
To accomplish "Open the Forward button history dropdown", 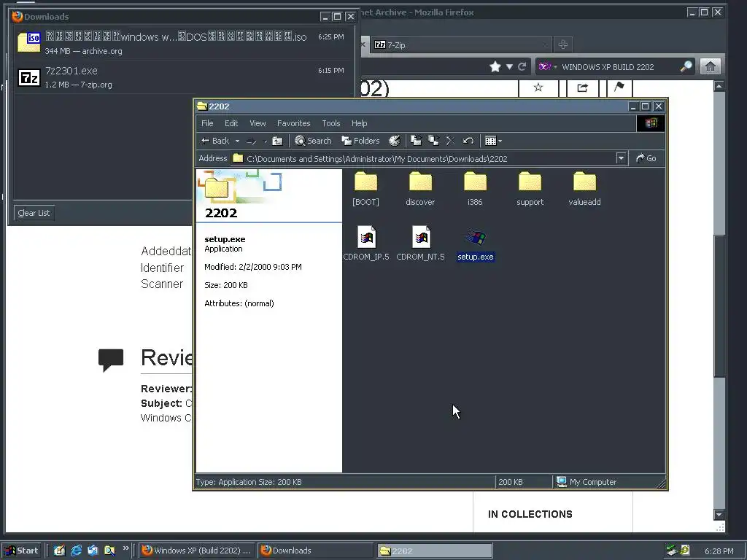I will tap(266, 141).
